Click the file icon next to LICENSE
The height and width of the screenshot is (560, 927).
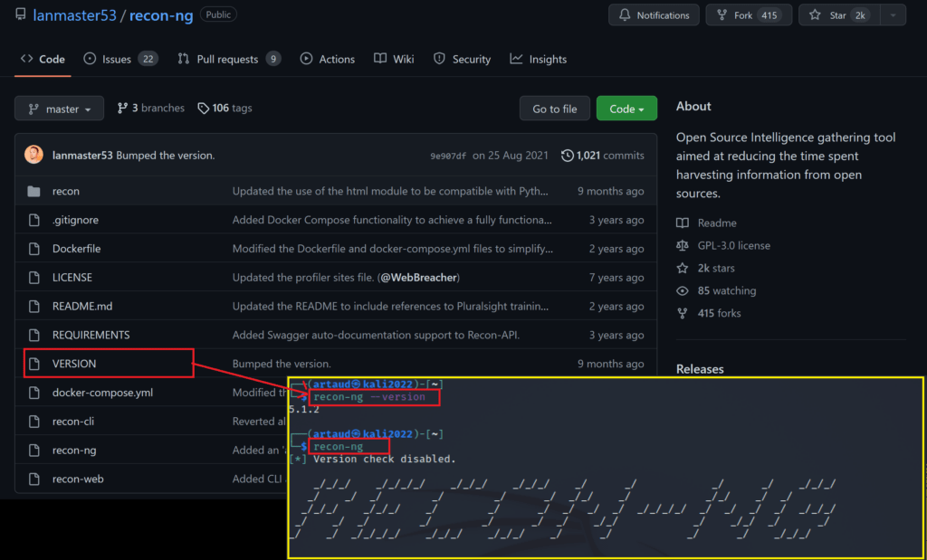(34, 278)
